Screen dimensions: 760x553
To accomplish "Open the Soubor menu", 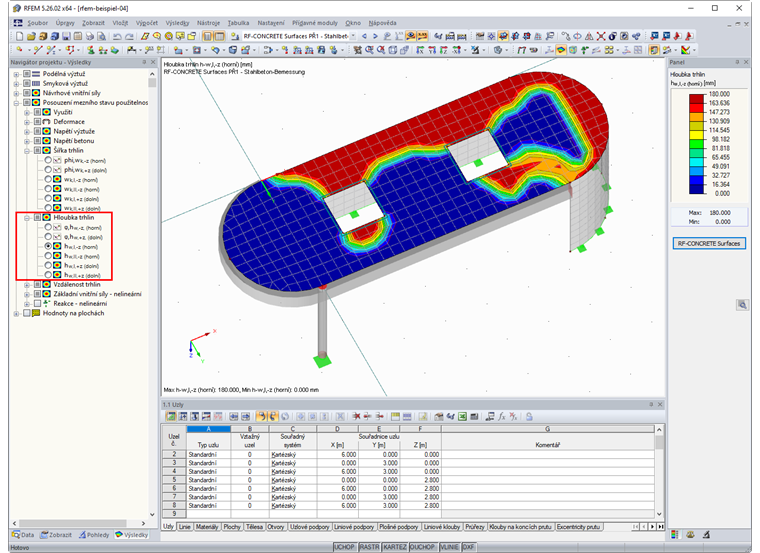I will pos(37,23).
